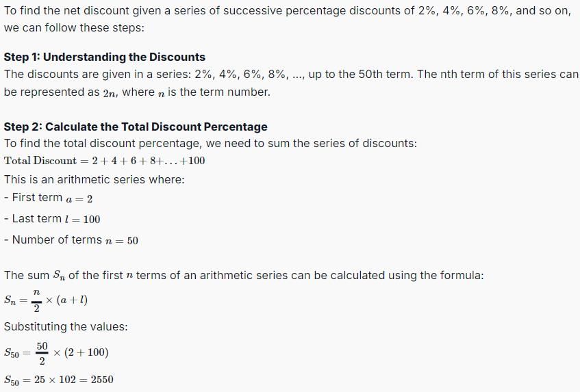Click the Step 1: Understanding the Discounts heading
The width and height of the screenshot is (580, 392).
(x=104, y=57)
